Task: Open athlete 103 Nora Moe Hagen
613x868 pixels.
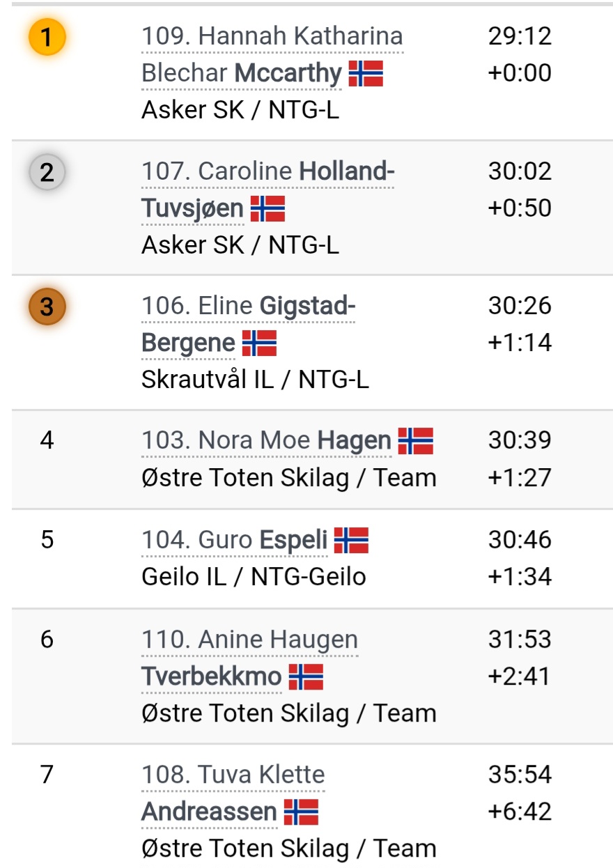Action: point(267,441)
